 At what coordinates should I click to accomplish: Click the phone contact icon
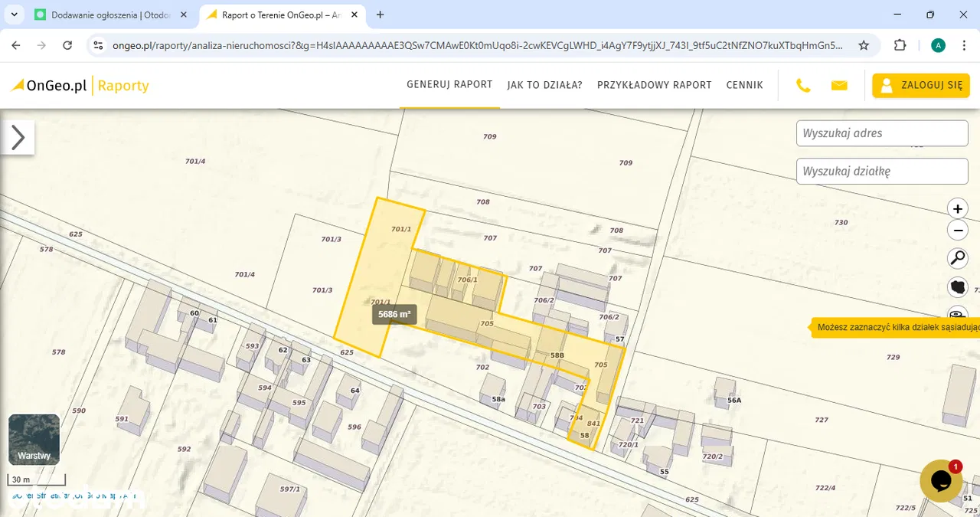point(803,85)
